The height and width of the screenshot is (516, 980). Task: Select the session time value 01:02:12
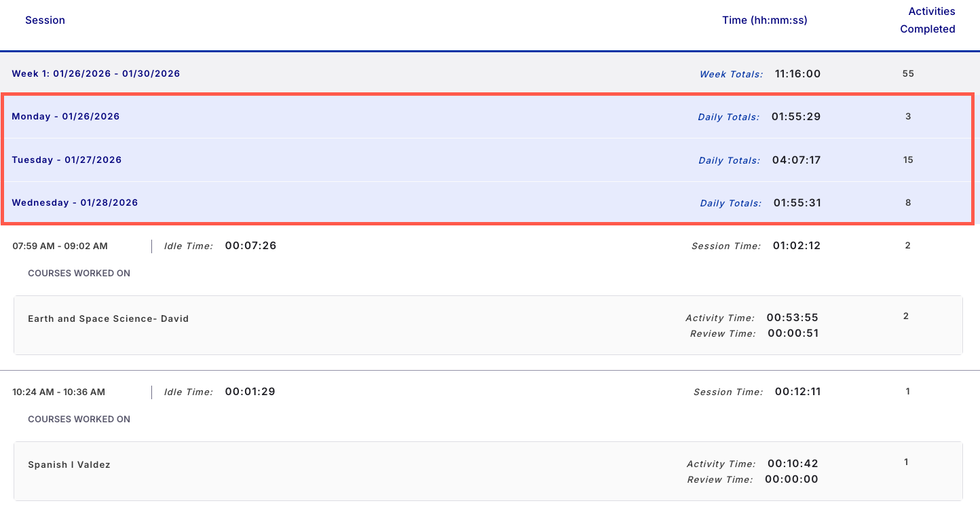point(797,246)
